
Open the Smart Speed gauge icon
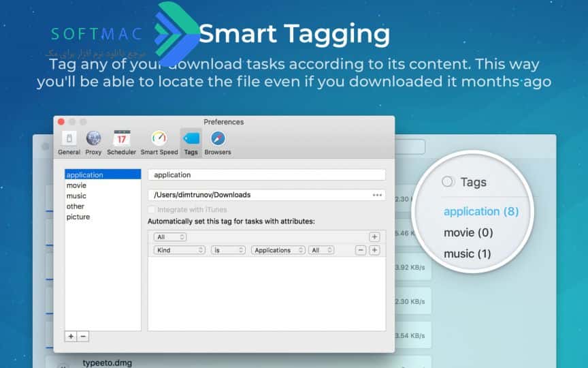tap(159, 143)
